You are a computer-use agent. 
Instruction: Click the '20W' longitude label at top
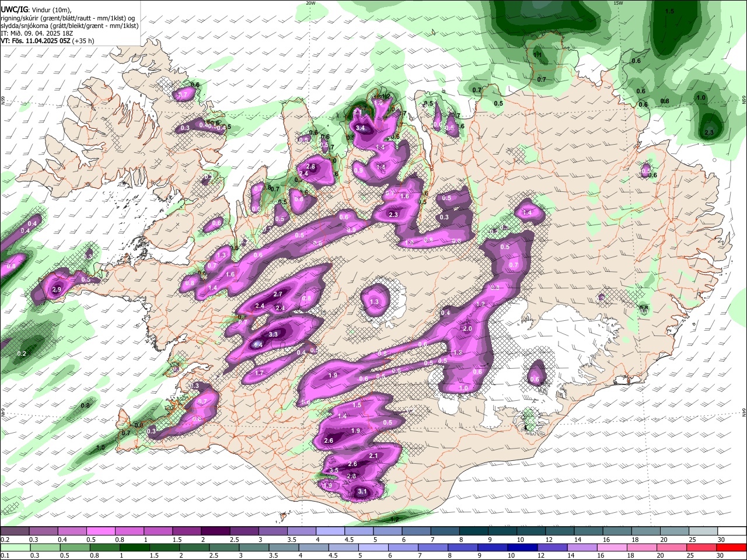(x=310, y=3)
